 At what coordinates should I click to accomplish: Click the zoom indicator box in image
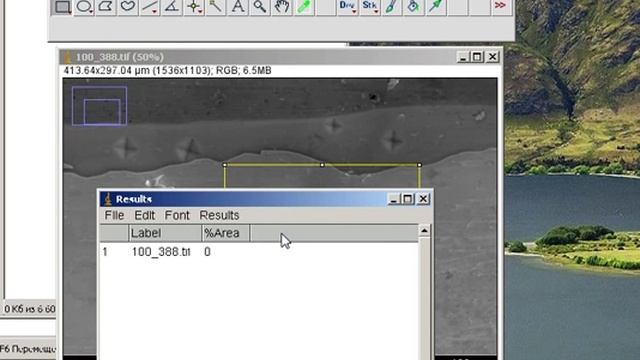(100, 105)
